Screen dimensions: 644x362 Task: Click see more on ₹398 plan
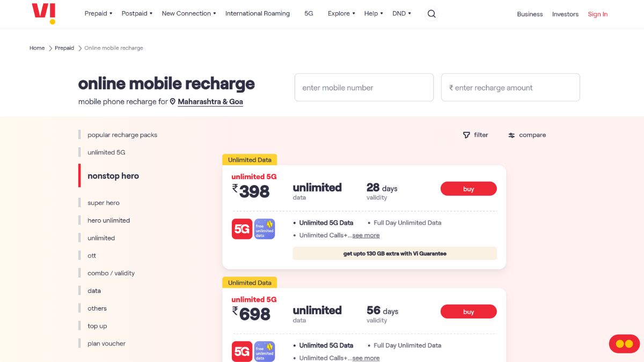(x=366, y=235)
